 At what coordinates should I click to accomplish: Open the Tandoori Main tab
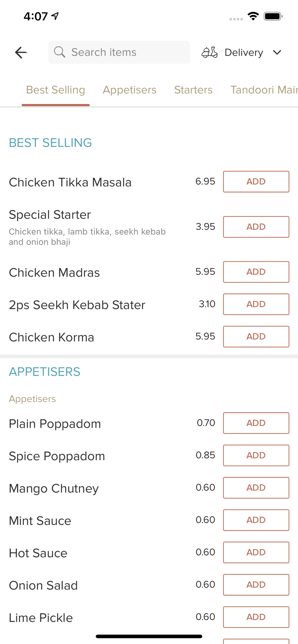pos(264,90)
